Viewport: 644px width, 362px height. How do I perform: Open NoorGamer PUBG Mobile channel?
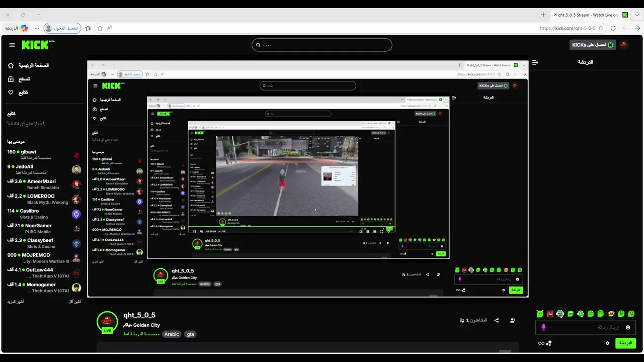(44, 229)
